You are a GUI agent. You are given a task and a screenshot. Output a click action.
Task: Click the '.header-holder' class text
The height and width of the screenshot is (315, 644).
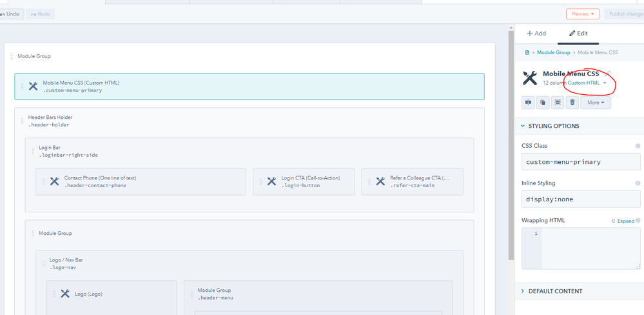pyautogui.click(x=48, y=125)
